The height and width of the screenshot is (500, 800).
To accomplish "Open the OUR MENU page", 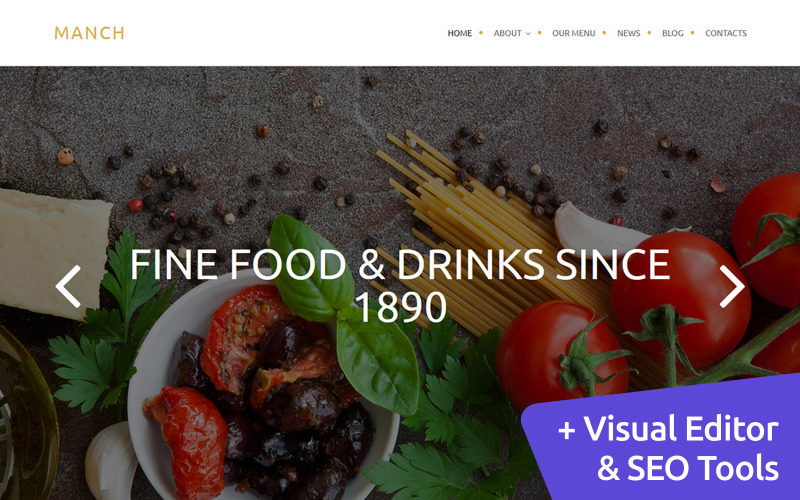I will coord(573,33).
